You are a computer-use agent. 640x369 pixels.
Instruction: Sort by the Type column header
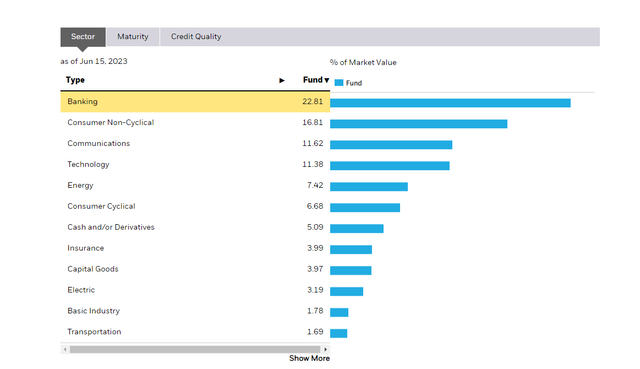click(76, 80)
